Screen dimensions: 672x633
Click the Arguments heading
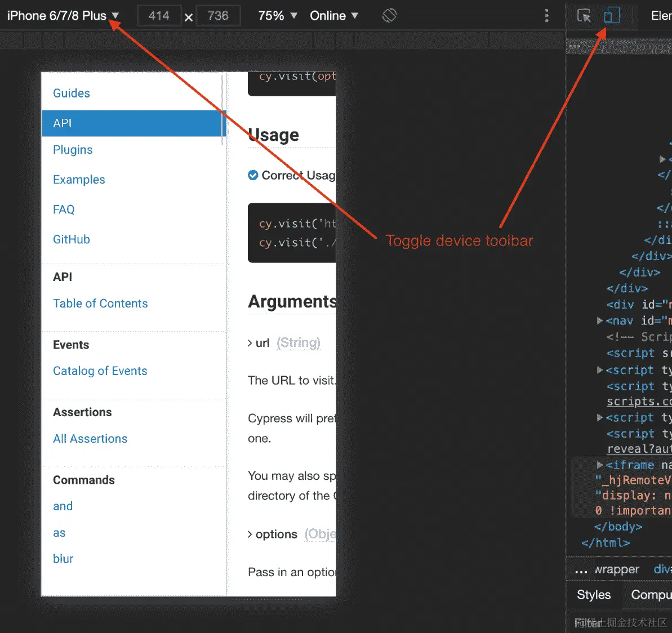coord(292,302)
